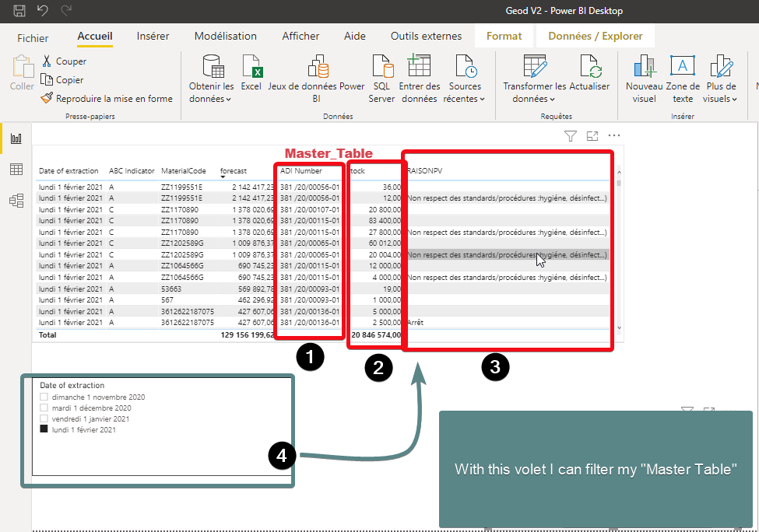Open the Afficher tab
This screenshot has width=759, height=532.
coord(300,37)
